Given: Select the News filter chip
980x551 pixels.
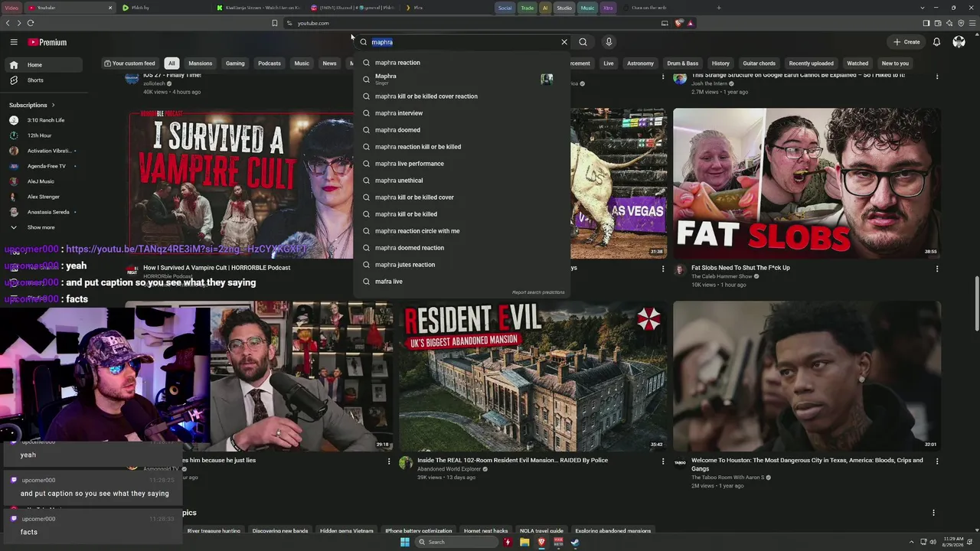Looking at the screenshot, I should pos(329,64).
